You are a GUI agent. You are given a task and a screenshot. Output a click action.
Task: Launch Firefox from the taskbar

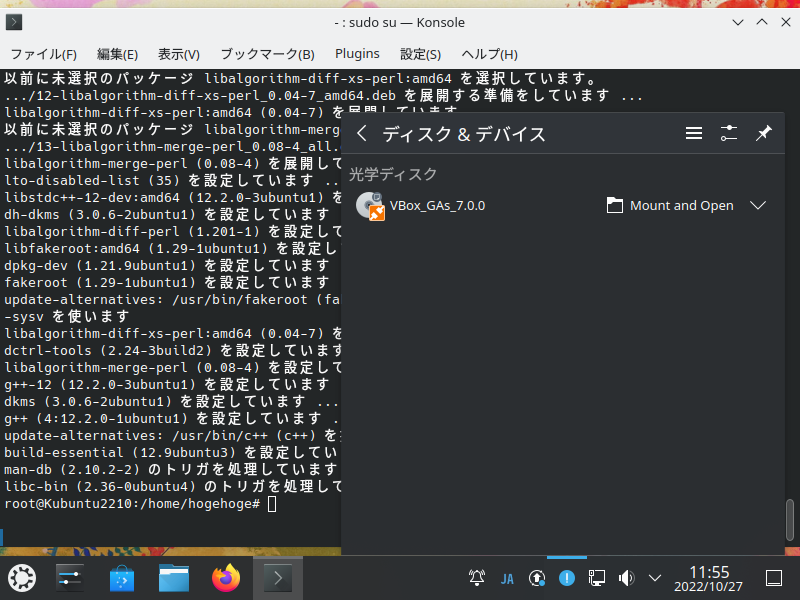click(x=226, y=578)
